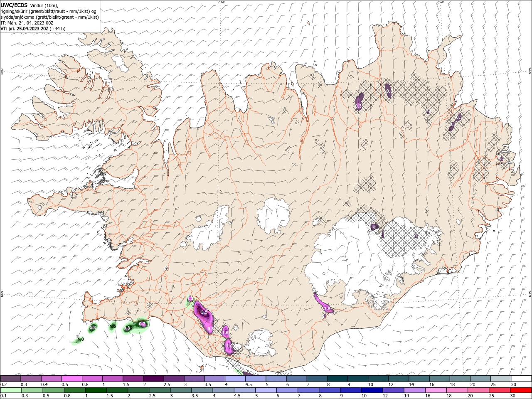Pick the dark teal 8 snow legend swatch
This screenshot has width=532, height=399.
tap(337, 378)
